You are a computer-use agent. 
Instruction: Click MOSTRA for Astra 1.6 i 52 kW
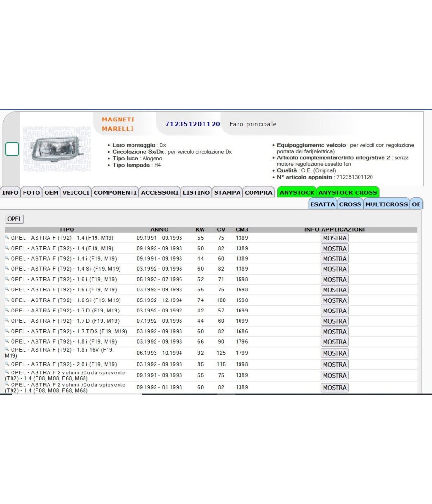click(335, 280)
